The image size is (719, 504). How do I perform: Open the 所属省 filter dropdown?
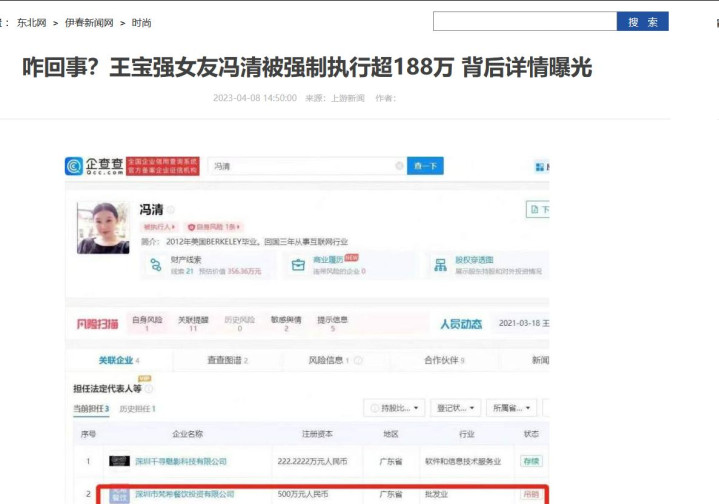(511, 408)
